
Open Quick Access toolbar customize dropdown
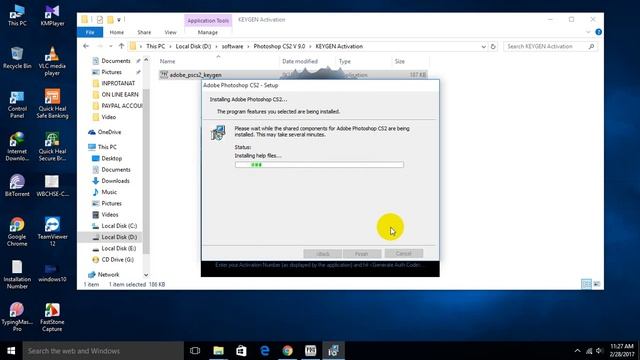pyautogui.click(x=119, y=20)
